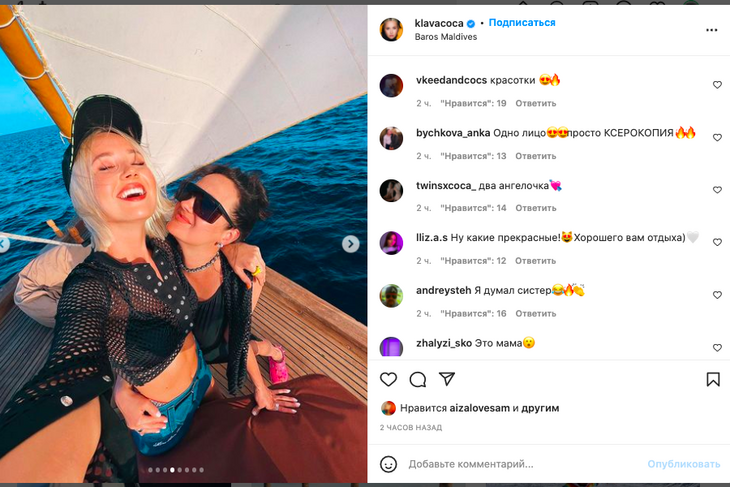View likes count on lliz.a.s comment

pyautogui.click(x=476, y=261)
